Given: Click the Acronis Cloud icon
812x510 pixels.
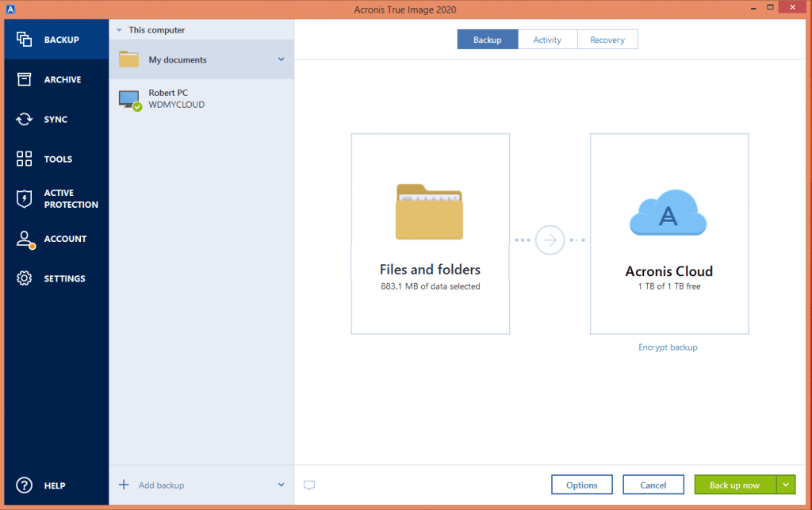Looking at the screenshot, I should pyautogui.click(x=668, y=213).
